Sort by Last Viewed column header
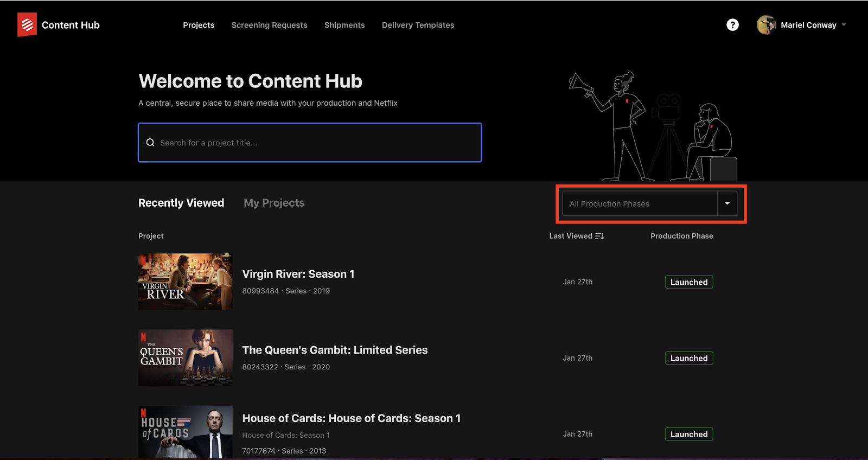This screenshot has height=460, width=868. click(x=571, y=236)
